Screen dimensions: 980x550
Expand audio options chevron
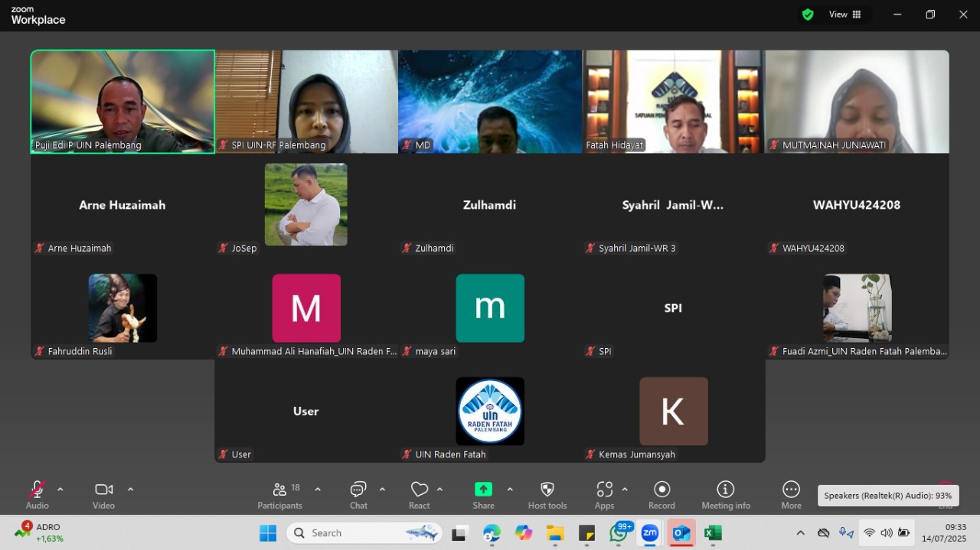tap(60, 490)
